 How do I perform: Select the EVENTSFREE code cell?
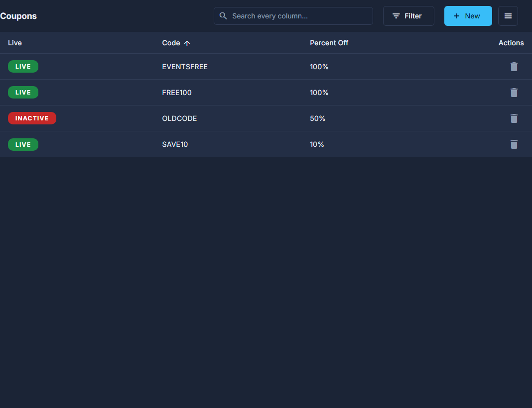(x=185, y=67)
